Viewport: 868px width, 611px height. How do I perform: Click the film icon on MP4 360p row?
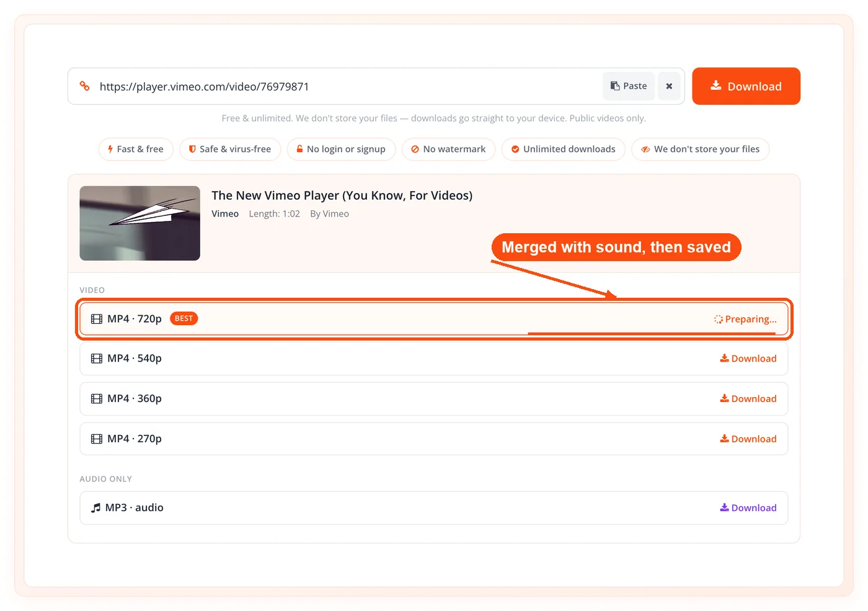click(97, 399)
